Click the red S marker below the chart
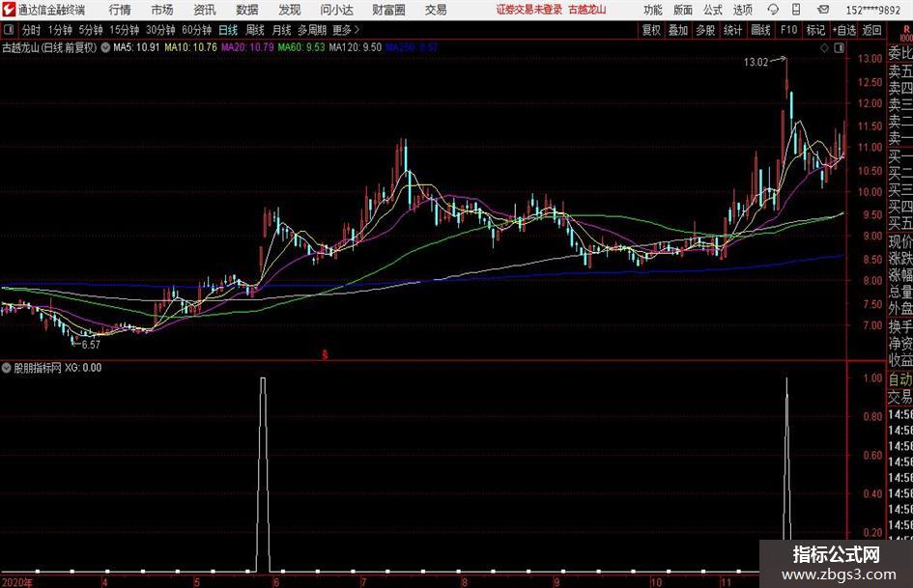The height and width of the screenshot is (588, 913). click(325, 354)
